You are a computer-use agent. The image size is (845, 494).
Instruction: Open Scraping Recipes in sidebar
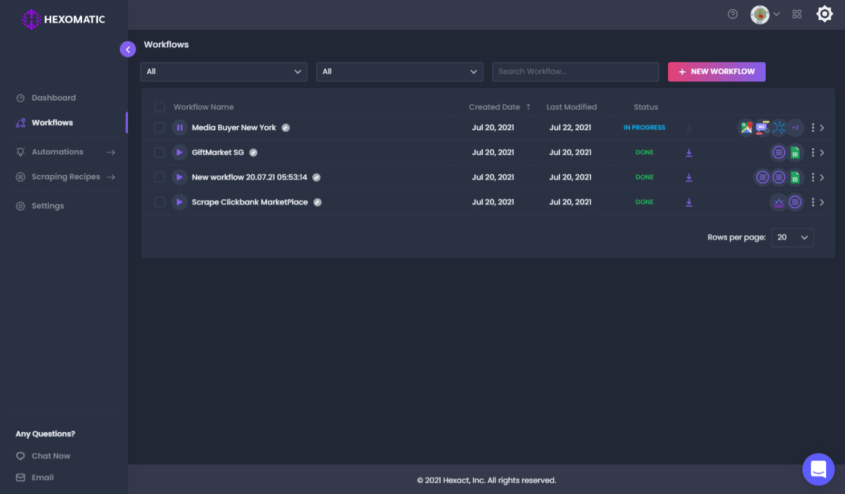tap(65, 177)
